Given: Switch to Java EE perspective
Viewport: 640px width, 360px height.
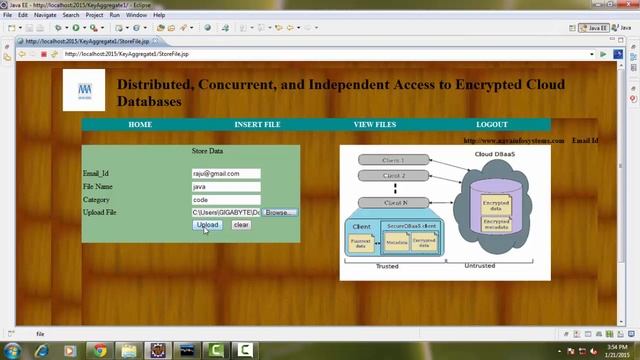Looking at the screenshot, I should tap(594, 28).
